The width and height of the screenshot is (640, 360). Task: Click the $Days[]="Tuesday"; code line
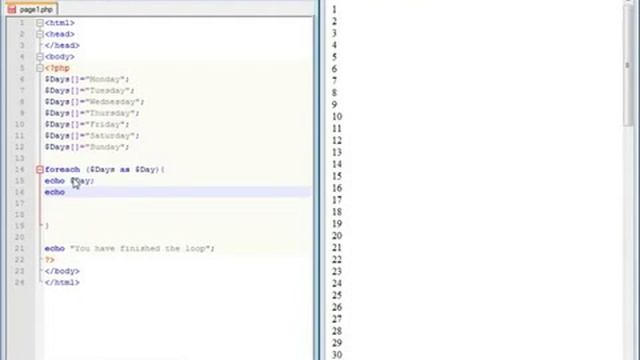(89, 91)
